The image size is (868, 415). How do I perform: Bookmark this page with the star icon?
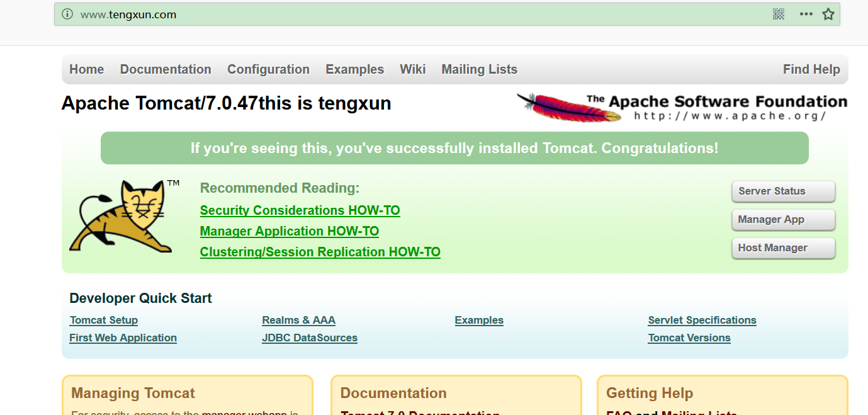[x=828, y=14]
